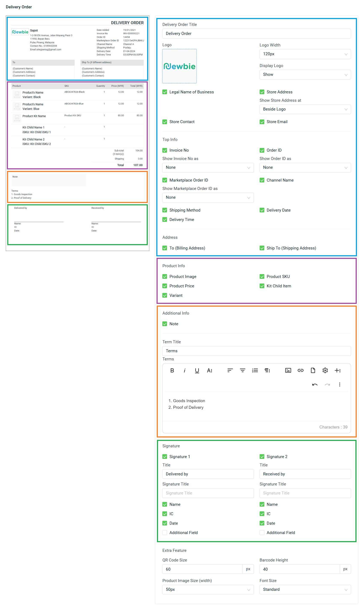Apply bold formatting in Terms editor
Image resolution: width=364 pixels, height=609 pixels.
[172, 370]
